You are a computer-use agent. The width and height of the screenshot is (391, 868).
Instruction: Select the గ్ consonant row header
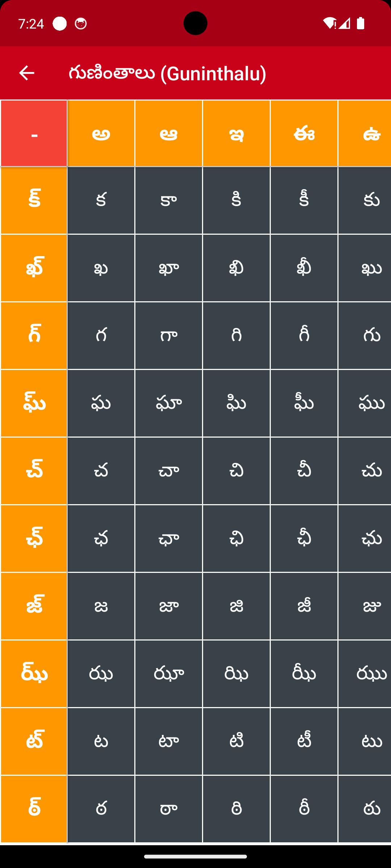34,336
